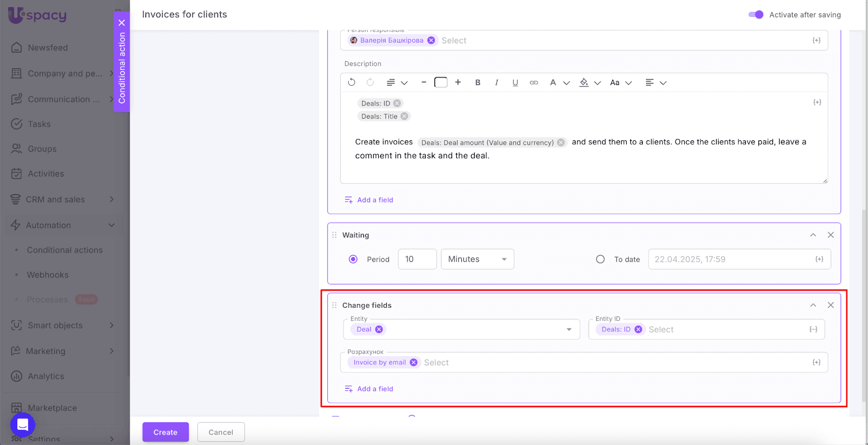Screen dimensions: 868x445
Task: Open Conditional actions in sidebar
Action: pos(65,250)
